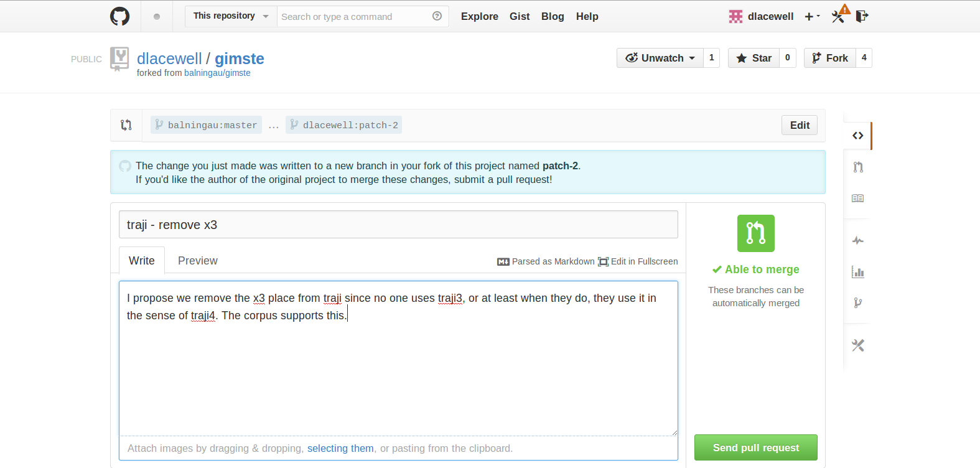Click inside the pull request description textarea

coord(398,358)
